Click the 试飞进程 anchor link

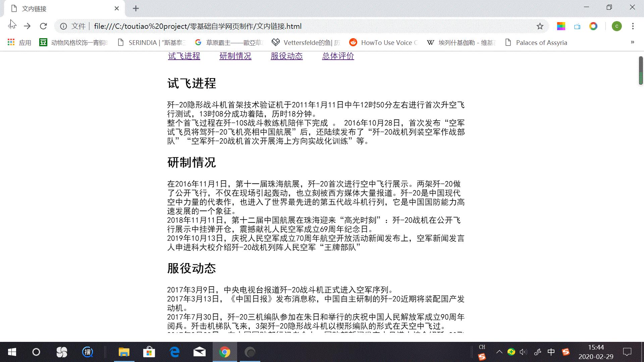tap(184, 56)
